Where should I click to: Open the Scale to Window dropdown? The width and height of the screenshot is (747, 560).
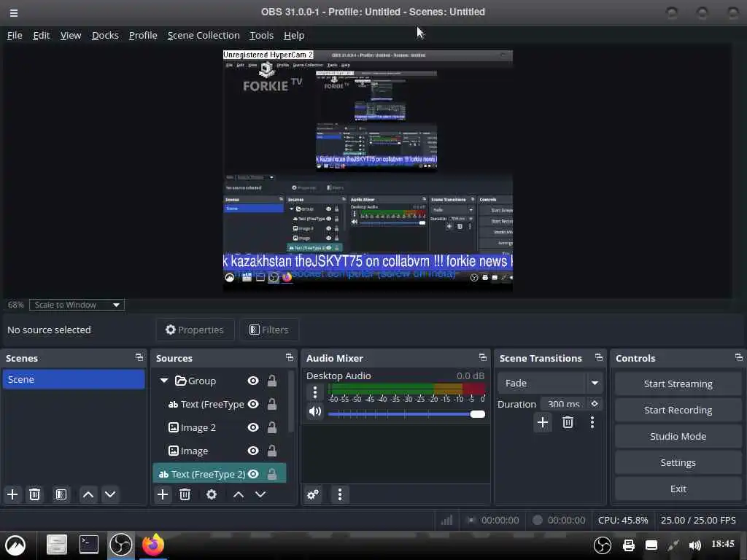[x=77, y=305]
